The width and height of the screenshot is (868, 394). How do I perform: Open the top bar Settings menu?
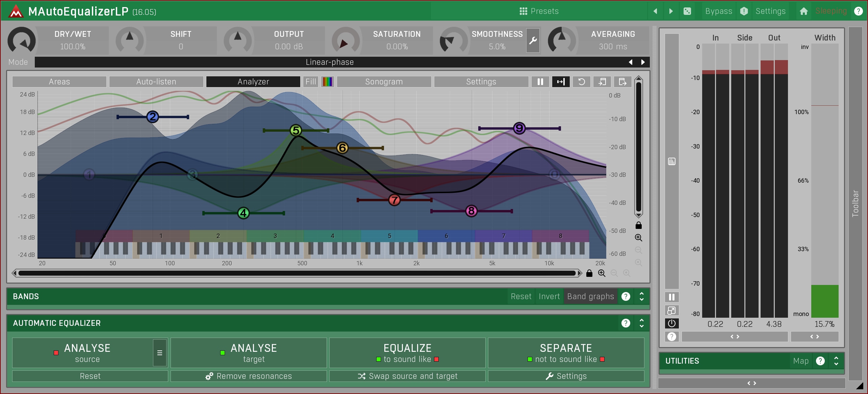[x=770, y=11]
